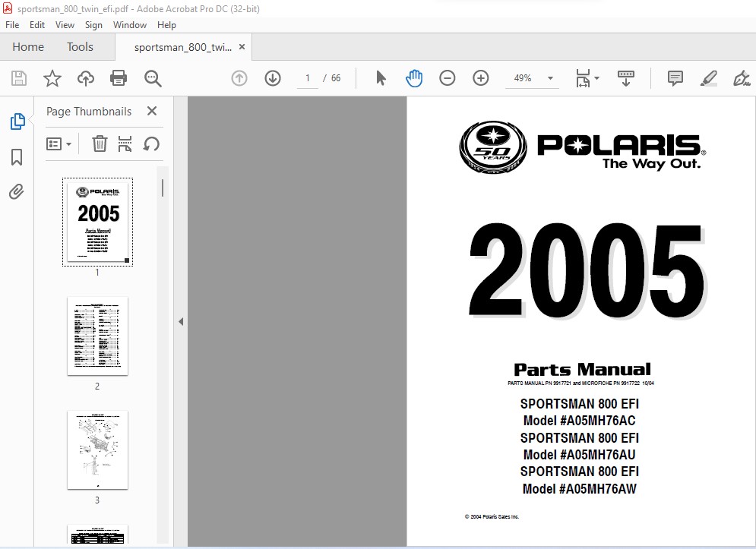The width and height of the screenshot is (756, 549).
Task: Click the upload to cloud icon
Action: [x=86, y=78]
